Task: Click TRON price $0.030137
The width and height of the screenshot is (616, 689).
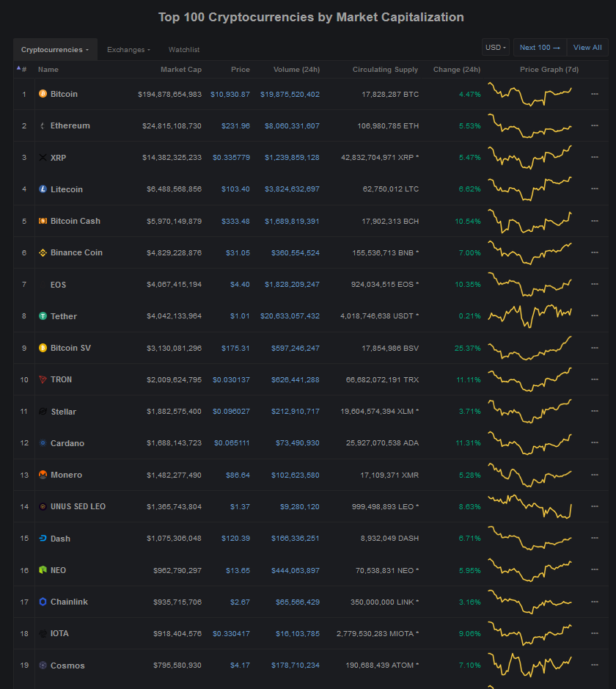Action: pyautogui.click(x=231, y=379)
